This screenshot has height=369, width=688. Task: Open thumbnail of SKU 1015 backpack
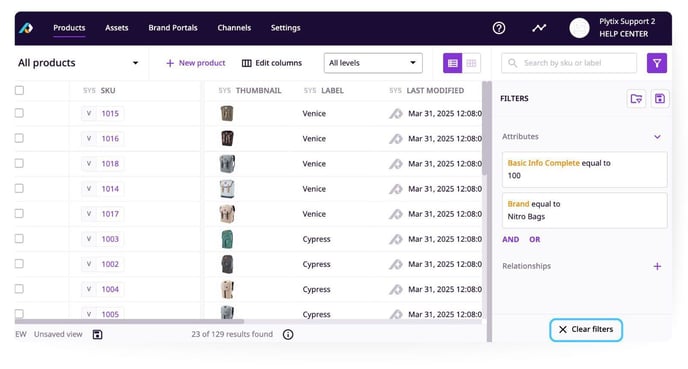227,114
